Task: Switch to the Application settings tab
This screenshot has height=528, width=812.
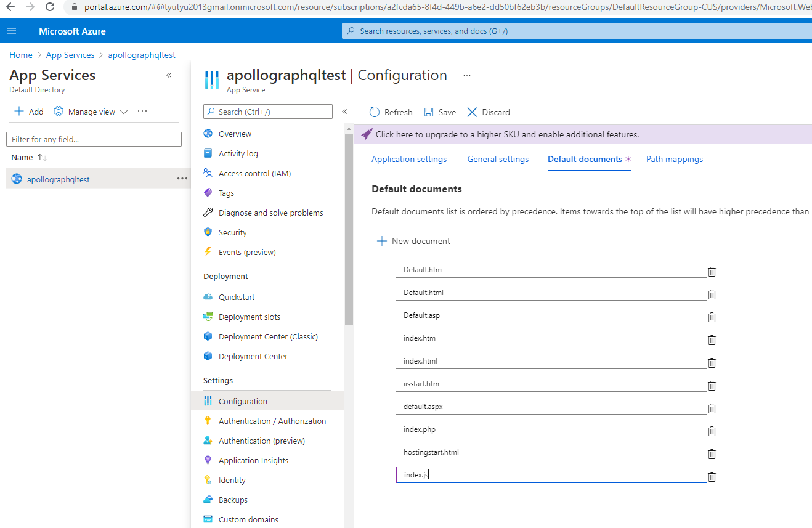Action: click(408, 159)
